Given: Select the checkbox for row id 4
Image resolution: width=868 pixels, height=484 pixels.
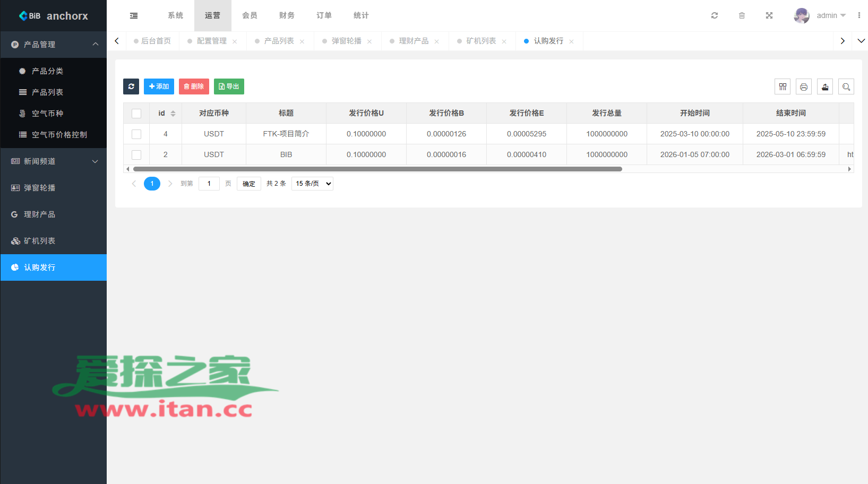Looking at the screenshot, I should [136, 134].
